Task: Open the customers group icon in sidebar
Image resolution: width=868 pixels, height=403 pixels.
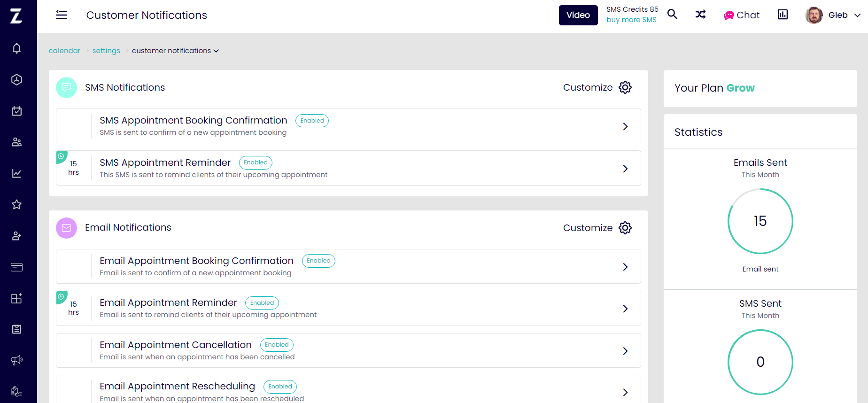Action: click(x=16, y=142)
